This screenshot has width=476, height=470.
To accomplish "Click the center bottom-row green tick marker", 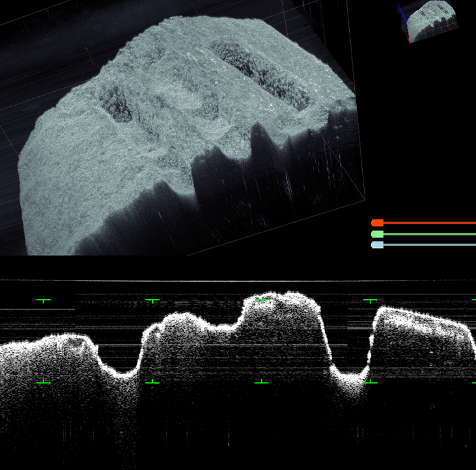I will [x=262, y=382].
